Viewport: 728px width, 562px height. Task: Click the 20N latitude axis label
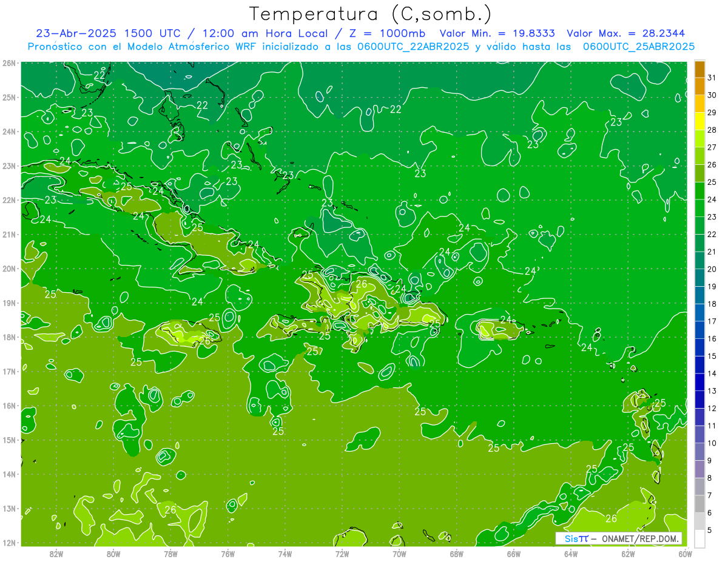pos(9,269)
